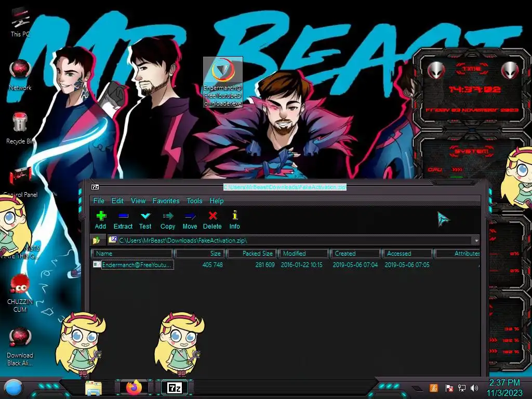Sort by Created column header
Screen dimensions: 532x399
coord(355,254)
